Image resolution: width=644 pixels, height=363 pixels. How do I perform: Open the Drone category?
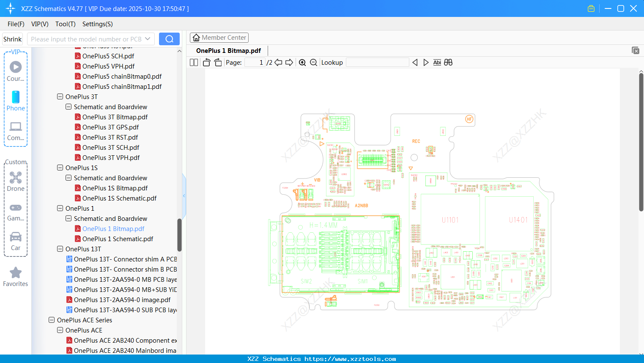pyautogui.click(x=16, y=181)
